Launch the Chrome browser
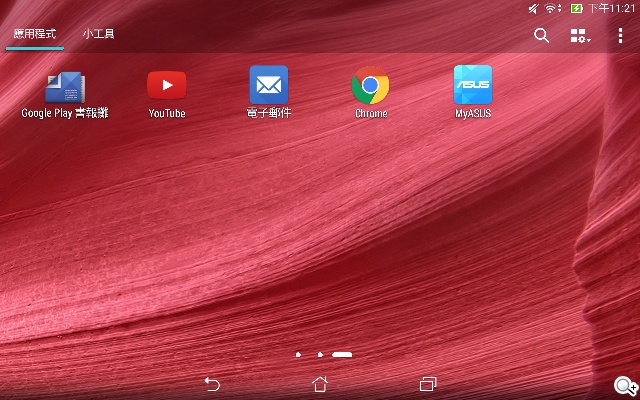Viewport: 640px width, 400px height. pos(371,85)
